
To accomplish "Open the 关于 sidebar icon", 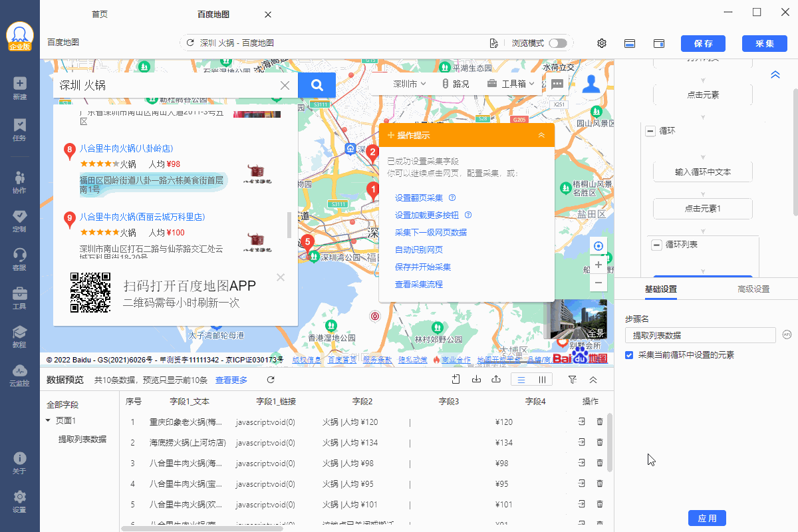I will (19, 463).
